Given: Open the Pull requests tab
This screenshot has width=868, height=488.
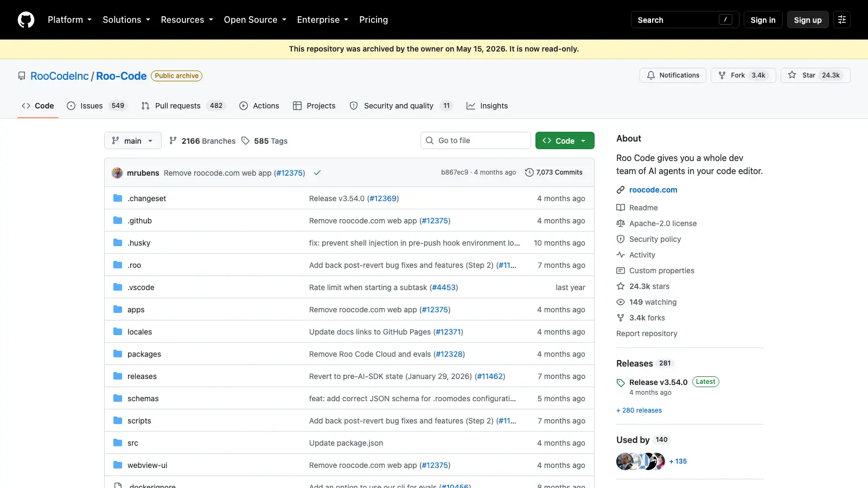Looking at the screenshot, I should point(183,106).
